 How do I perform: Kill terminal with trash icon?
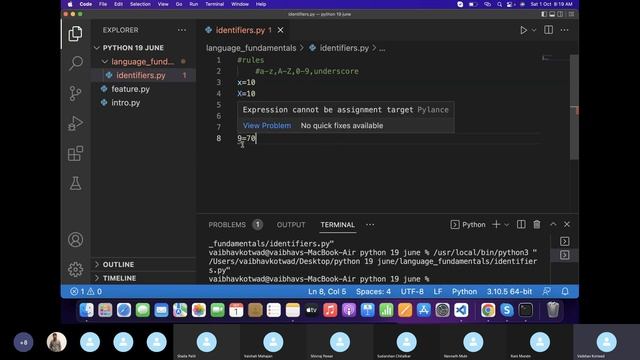537,224
